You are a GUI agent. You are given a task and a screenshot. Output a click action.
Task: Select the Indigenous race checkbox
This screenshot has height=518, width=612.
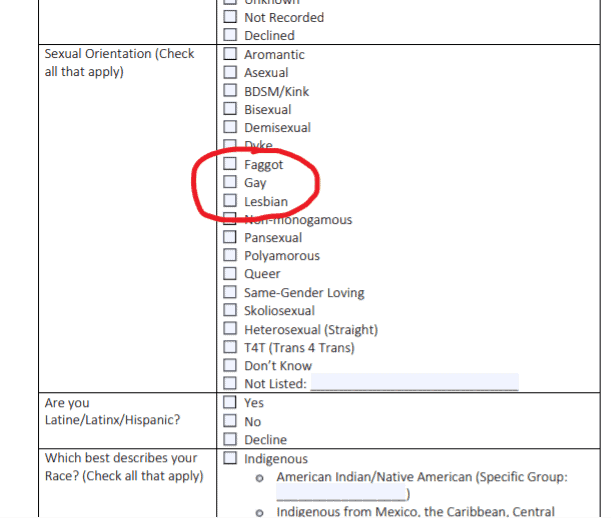(x=230, y=459)
